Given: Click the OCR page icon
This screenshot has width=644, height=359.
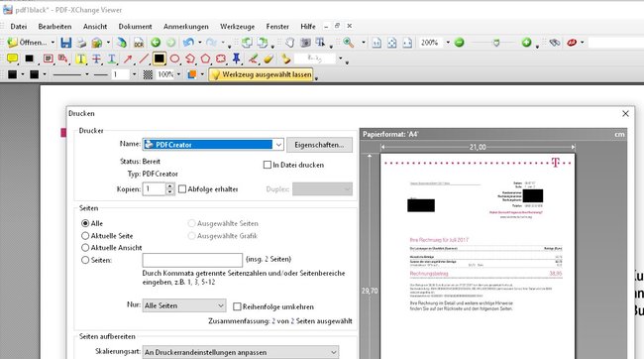Looking at the screenshot, I should click(139, 43).
